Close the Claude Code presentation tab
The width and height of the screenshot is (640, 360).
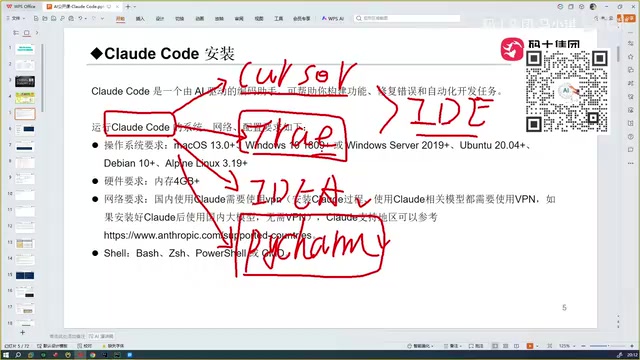tap(117, 7)
